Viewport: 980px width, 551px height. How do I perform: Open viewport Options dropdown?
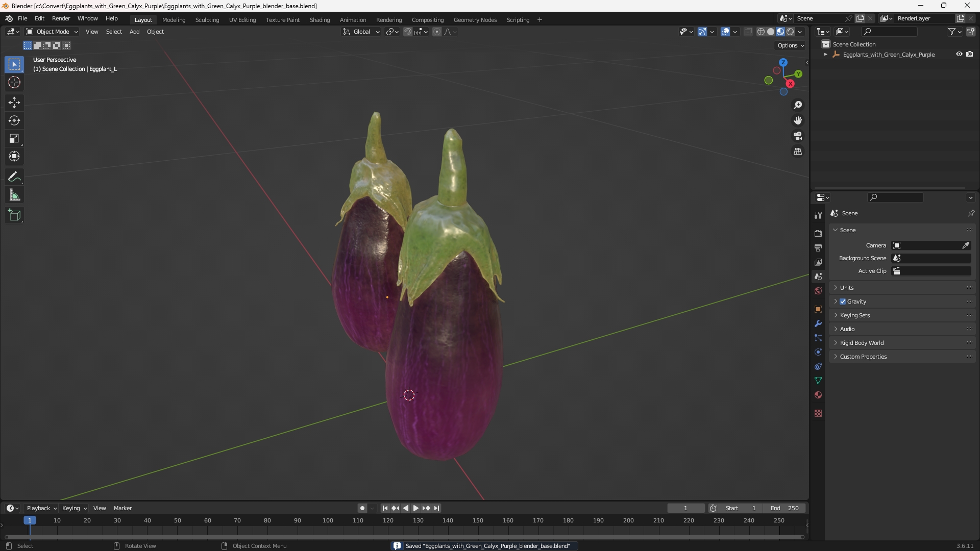coord(791,45)
